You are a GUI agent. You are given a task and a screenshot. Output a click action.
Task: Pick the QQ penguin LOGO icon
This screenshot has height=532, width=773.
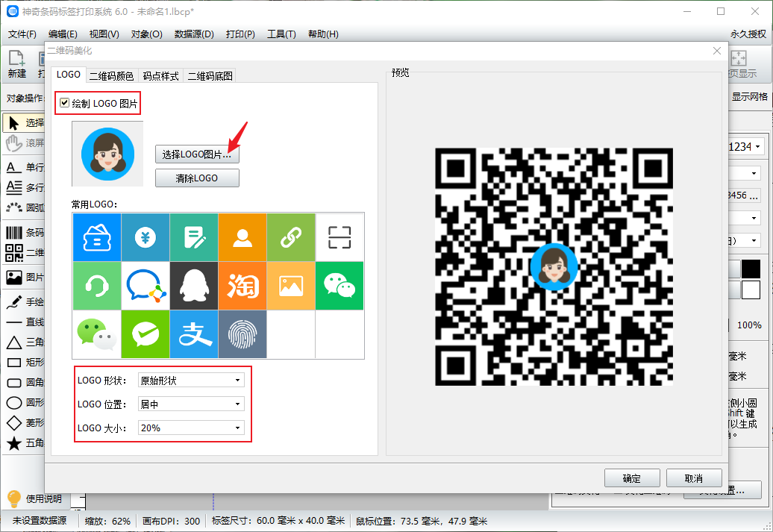tap(194, 286)
